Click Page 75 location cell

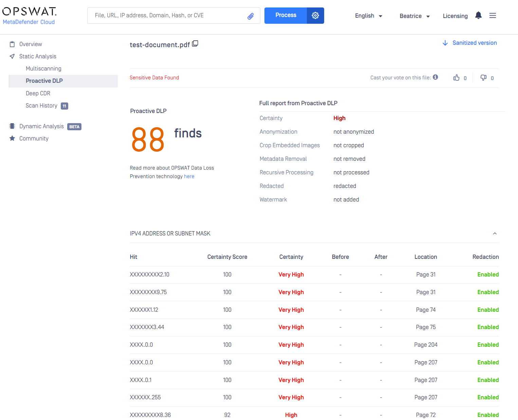[426, 327]
